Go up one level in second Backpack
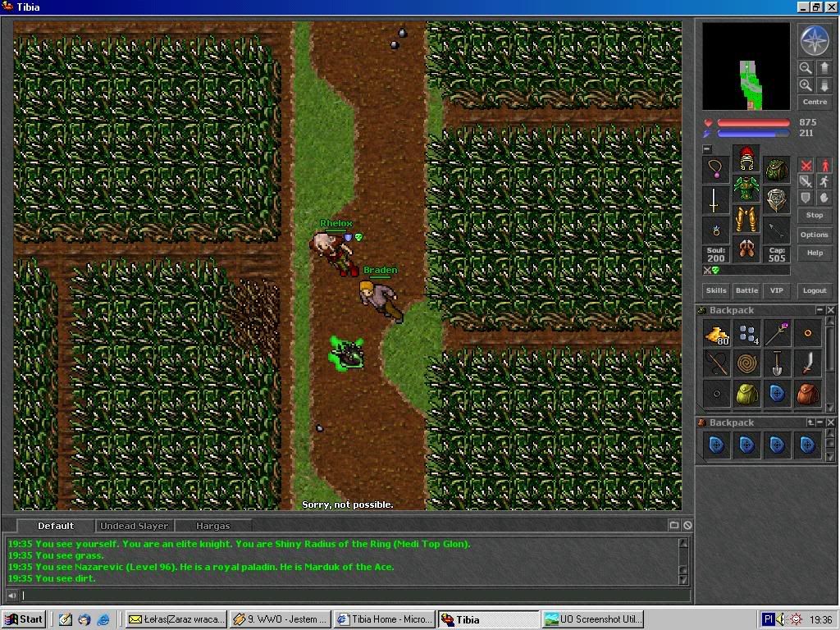The width and height of the screenshot is (840, 630). (x=810, y=422)
